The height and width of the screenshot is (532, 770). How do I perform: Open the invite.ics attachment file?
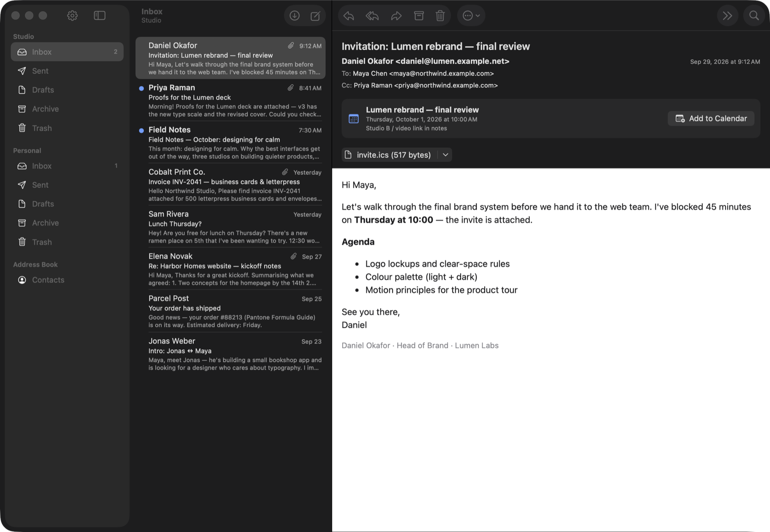point(389,155)
